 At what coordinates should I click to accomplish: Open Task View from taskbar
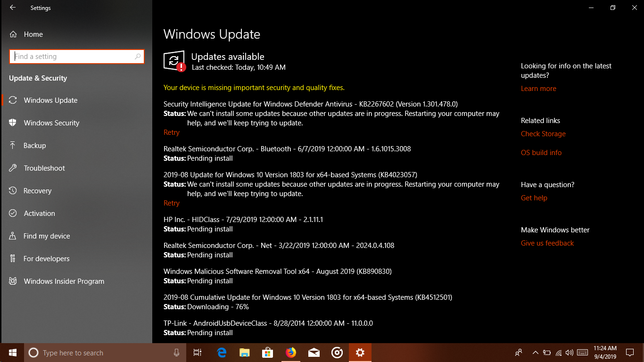(198, 353)
